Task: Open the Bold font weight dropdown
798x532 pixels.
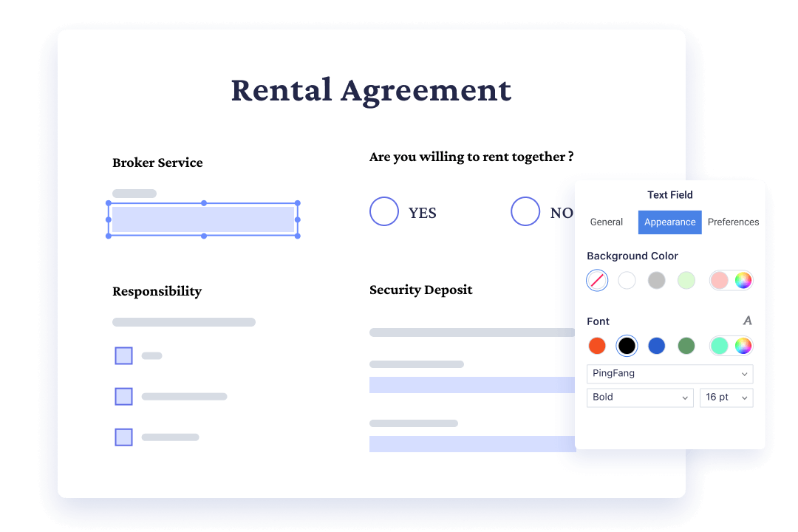Action: 640,398
